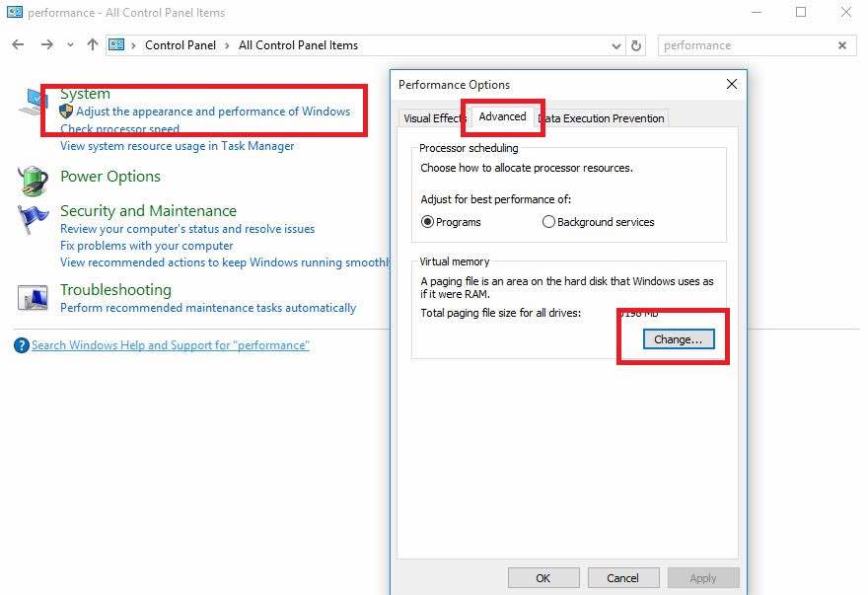Click the blue help question mark icon

point(22,345)
